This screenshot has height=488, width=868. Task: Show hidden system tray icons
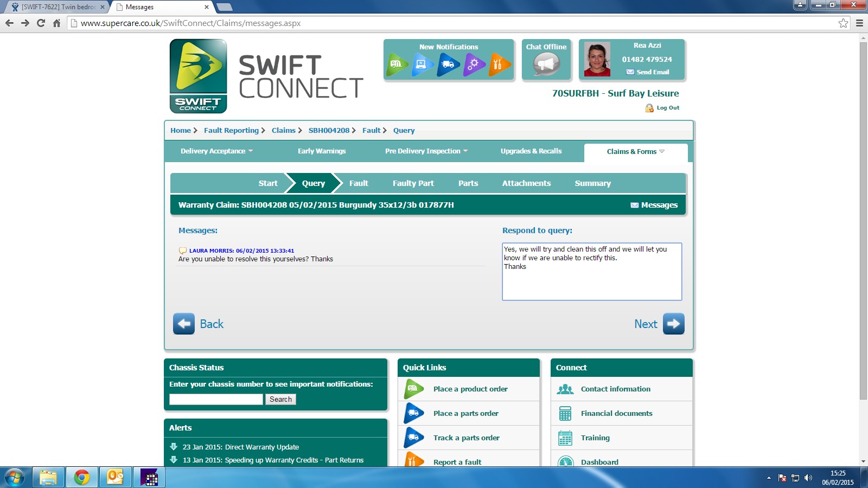[769, 478]
